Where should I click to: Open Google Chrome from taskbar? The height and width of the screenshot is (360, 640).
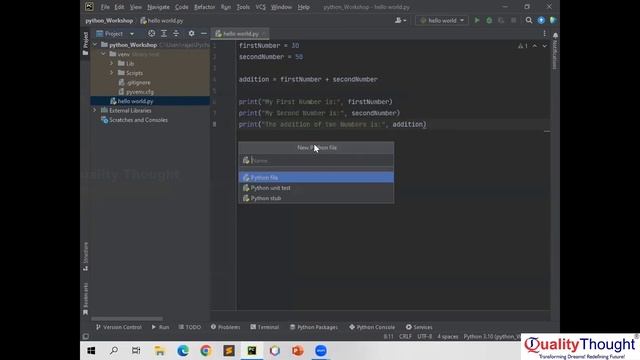pos(206,351)
